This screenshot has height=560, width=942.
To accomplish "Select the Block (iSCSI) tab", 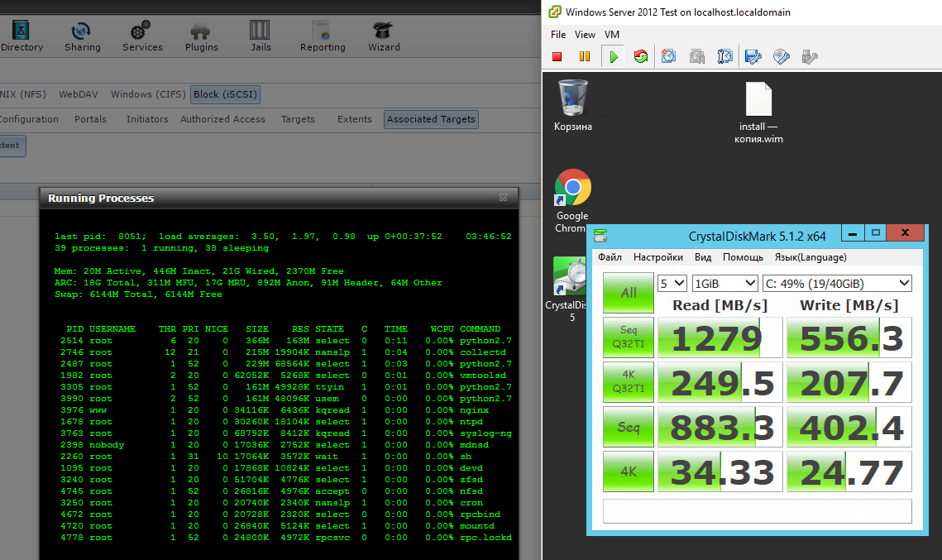I will 225,94.
